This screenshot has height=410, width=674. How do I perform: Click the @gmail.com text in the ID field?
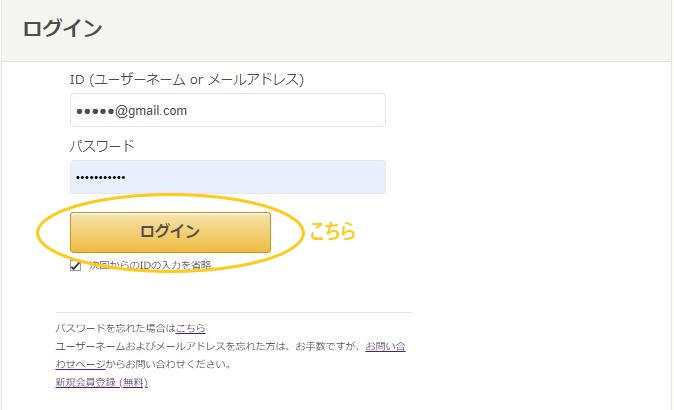(x=151, y=111)
